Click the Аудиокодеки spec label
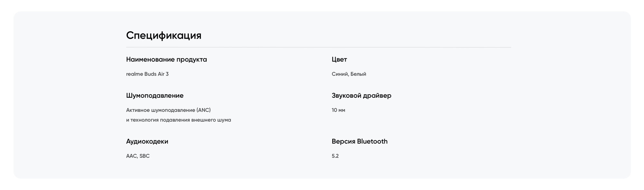This screenshot has height=190, width=644. pyautogui.click(x=147, y=141)
